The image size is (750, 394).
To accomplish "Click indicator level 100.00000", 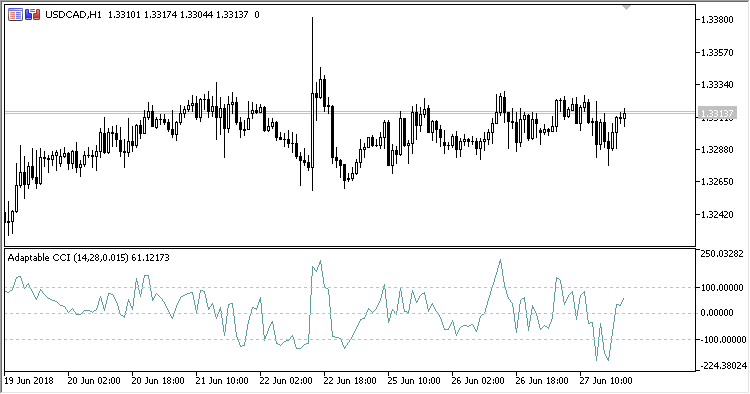I will point(722,287).
